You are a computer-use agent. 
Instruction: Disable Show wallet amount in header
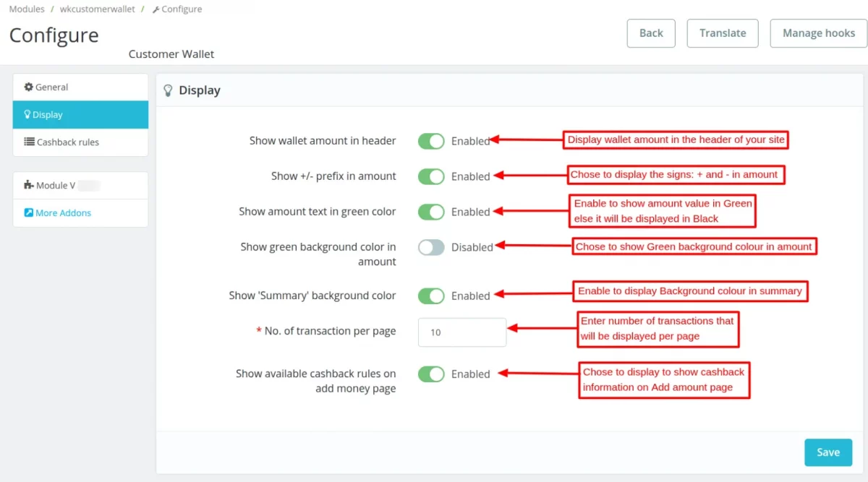[431, 141]
